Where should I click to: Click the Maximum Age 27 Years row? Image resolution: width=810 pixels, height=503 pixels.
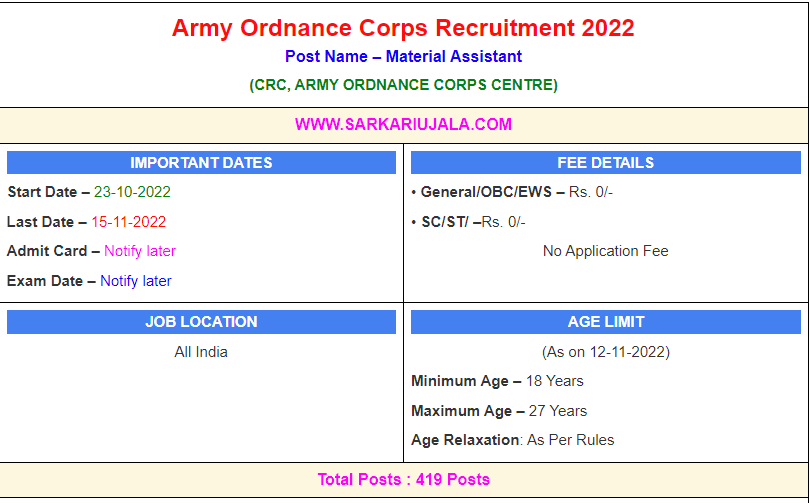point(499,411)
